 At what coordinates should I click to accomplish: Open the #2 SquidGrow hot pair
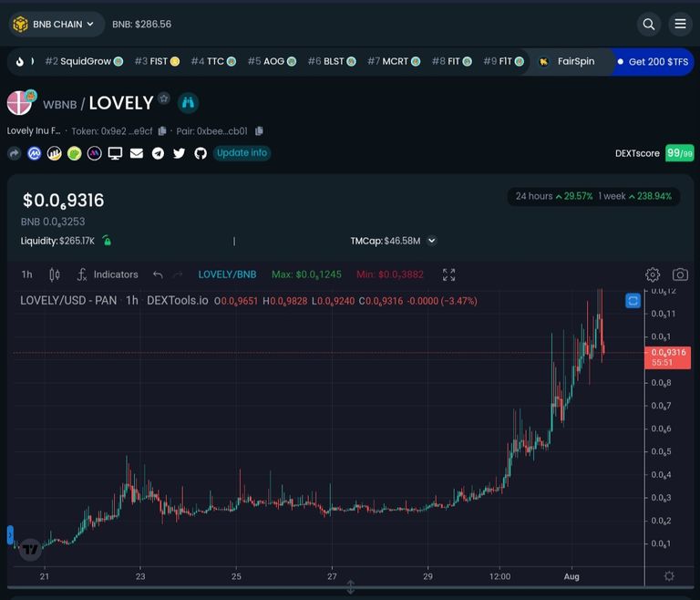point(85,61)
